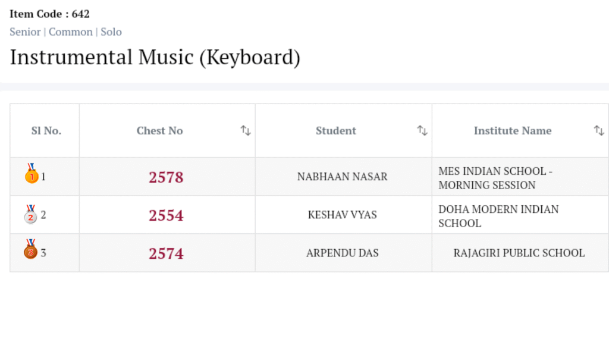Click the silver second-place medal icon

tap(31, 214)
